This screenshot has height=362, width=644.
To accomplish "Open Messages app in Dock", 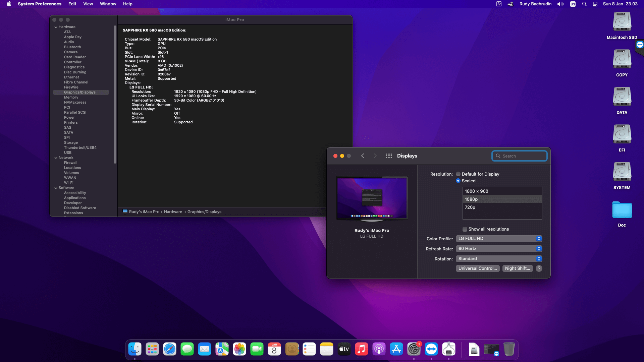I will 187,349.
